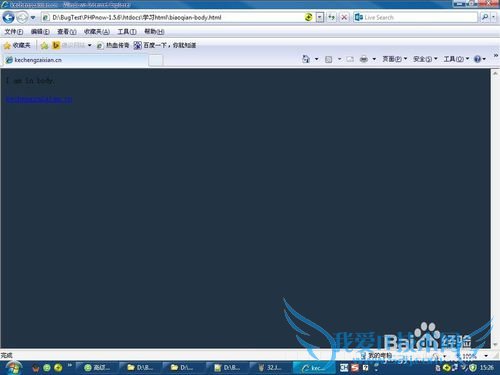Open the 帮助(H) menu
This screenshot has width=500, height=375.
154,32
